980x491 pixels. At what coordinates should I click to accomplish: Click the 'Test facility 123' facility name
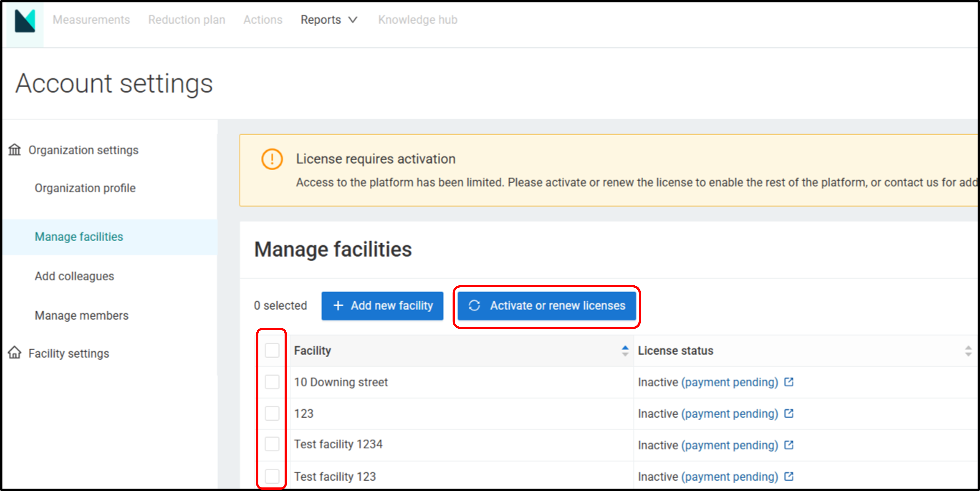click(x=335, y=477)
